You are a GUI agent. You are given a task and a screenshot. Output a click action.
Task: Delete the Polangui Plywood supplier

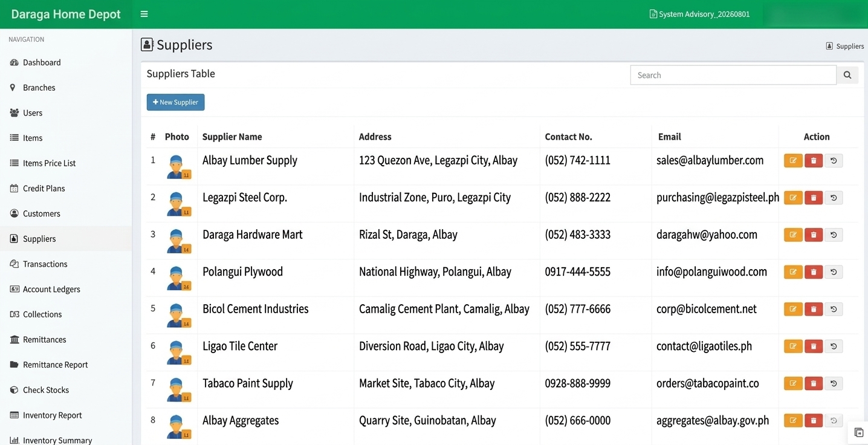pos(814,272)
